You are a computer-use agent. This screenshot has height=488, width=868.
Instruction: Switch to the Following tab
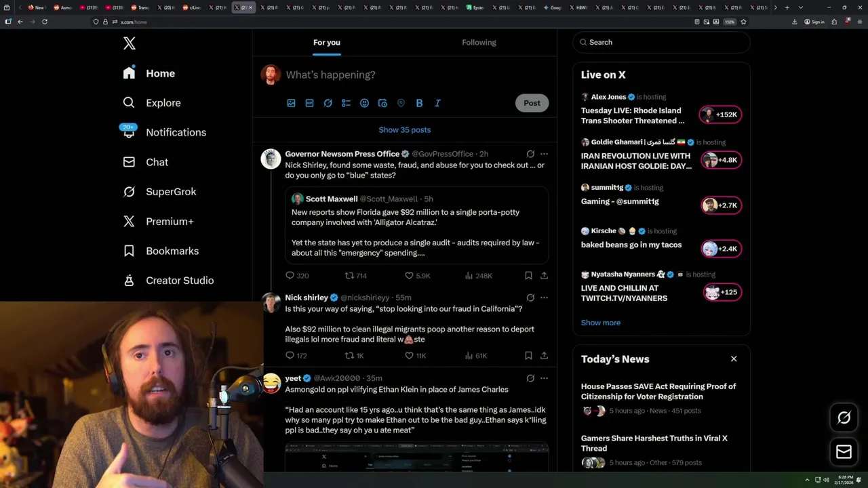click(479, 42)
